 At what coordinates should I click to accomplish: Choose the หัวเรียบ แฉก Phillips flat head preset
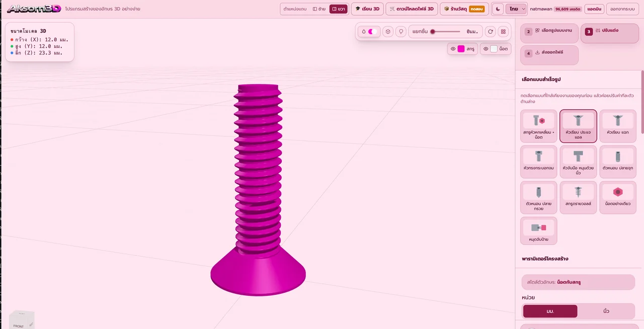point(618,126)
